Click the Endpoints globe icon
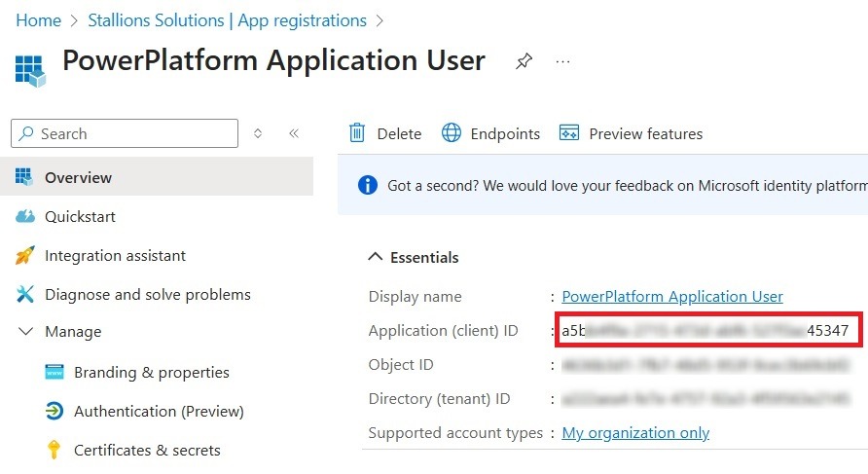 [452, 133]
